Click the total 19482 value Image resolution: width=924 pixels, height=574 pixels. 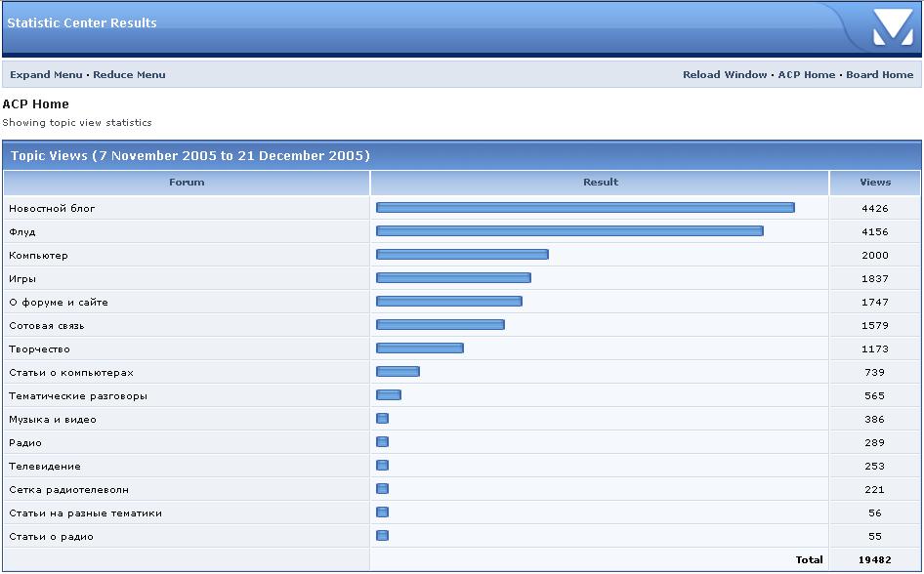tap(874, 560)
